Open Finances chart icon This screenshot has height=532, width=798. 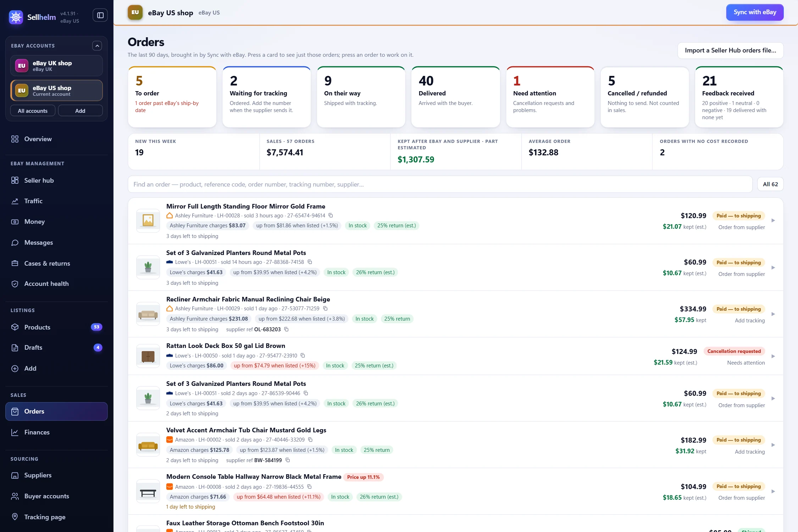[x=15, y=432]
